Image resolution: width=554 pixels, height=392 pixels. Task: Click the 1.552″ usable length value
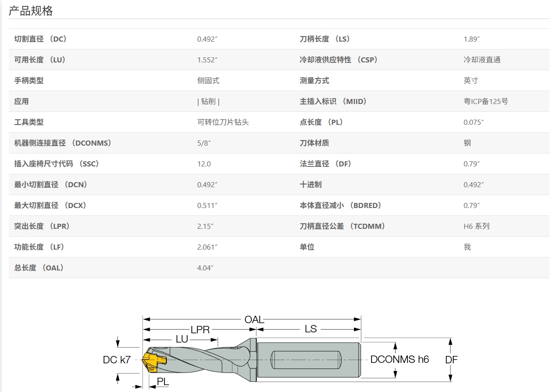coord(207,60)
